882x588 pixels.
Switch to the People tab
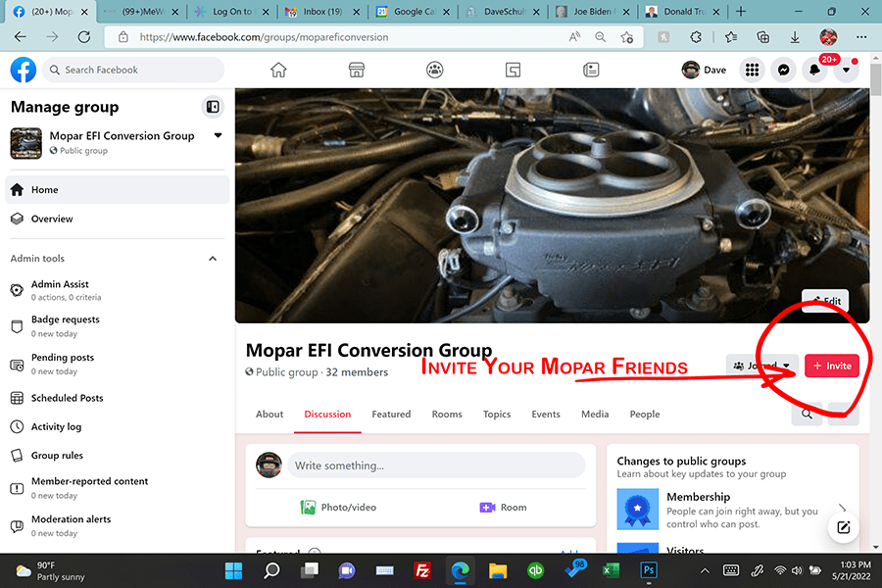tap(645, 415)
